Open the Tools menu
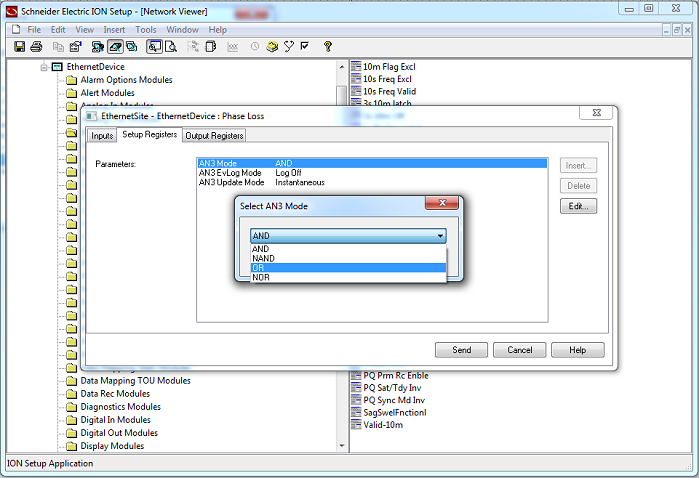699x478 pixels. pos(146,29)
